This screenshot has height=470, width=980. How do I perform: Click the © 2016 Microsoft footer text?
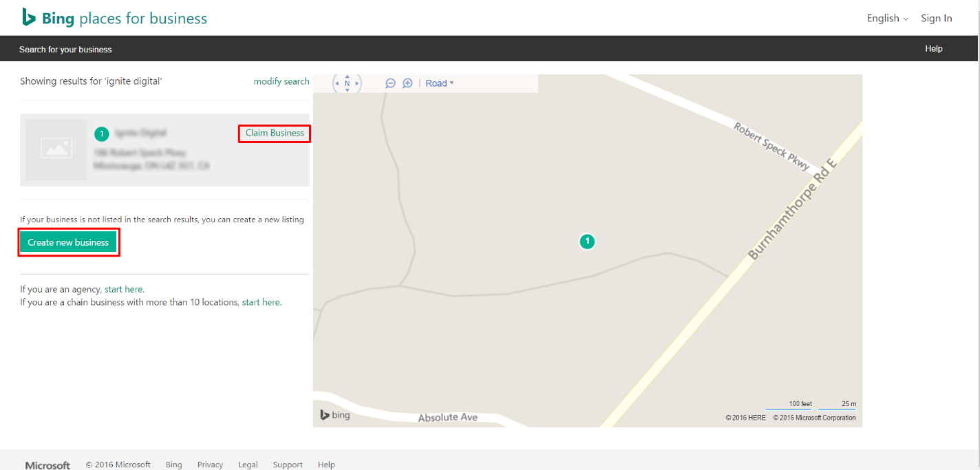coord(118,464)
